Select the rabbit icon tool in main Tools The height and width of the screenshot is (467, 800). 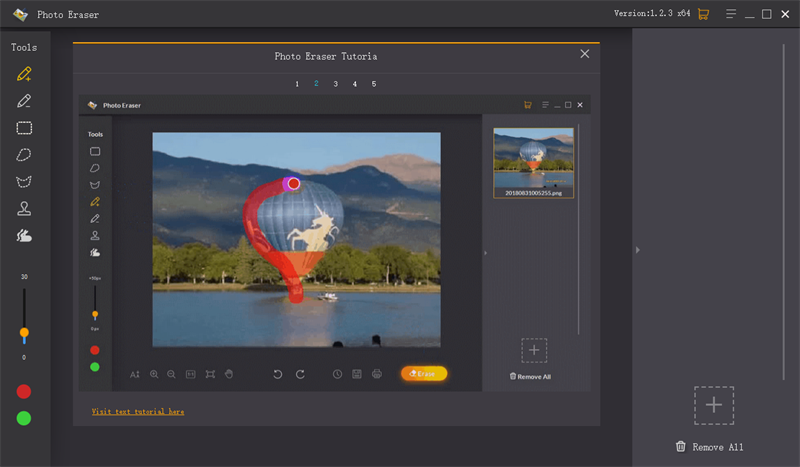[x=24, y=235]
